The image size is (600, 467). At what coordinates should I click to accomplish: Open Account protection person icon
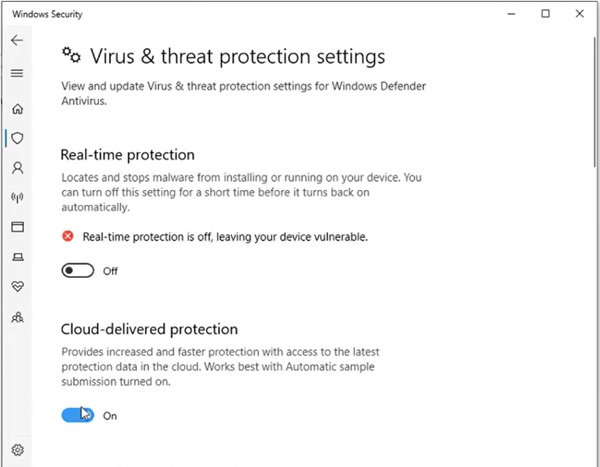[16, 168]
